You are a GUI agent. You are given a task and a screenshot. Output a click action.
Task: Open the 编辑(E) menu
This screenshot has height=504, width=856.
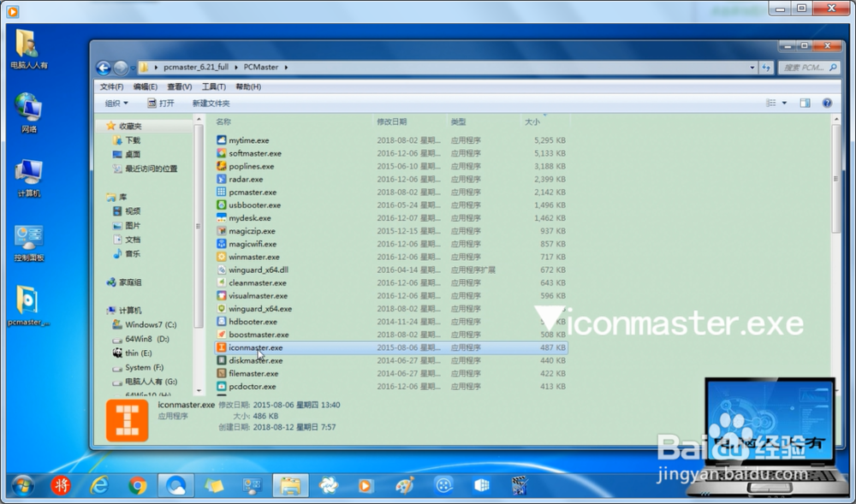[x=146, y=86]
